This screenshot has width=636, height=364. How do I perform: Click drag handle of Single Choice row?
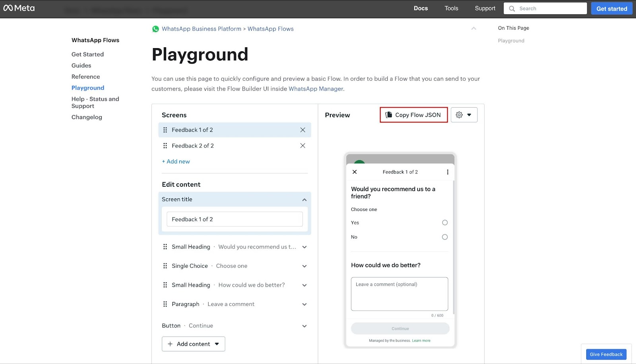coord(165,266)
